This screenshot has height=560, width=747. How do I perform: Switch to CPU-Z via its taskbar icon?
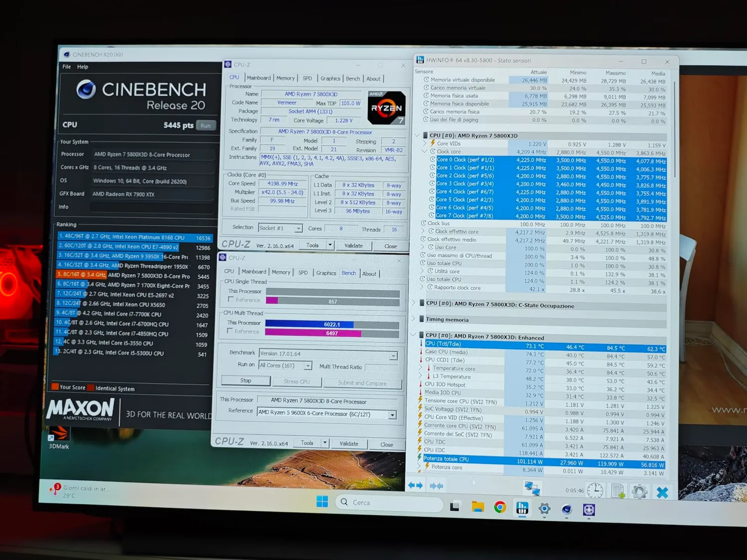pyautogui.click(x=589, y=510)
